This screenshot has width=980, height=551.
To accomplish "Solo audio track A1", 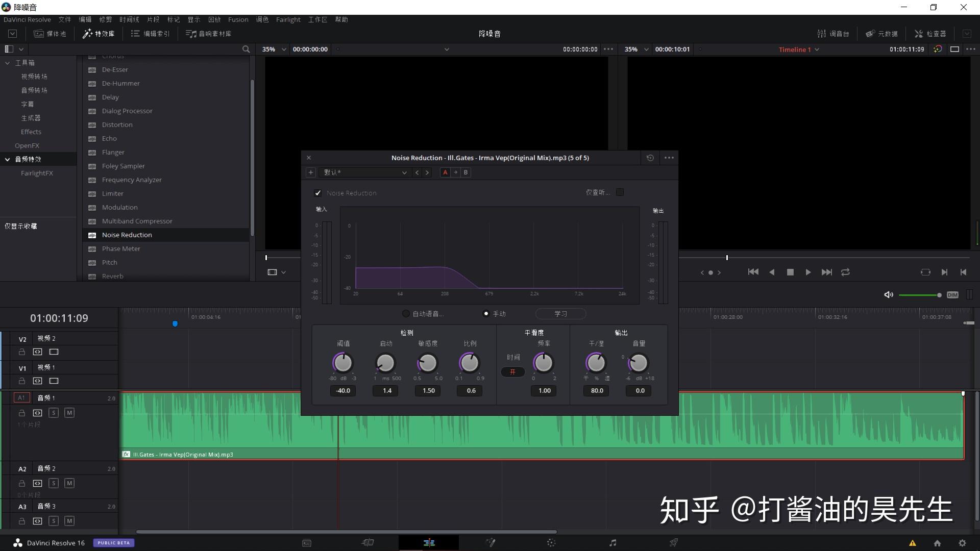I will click(x=54, y=413).
